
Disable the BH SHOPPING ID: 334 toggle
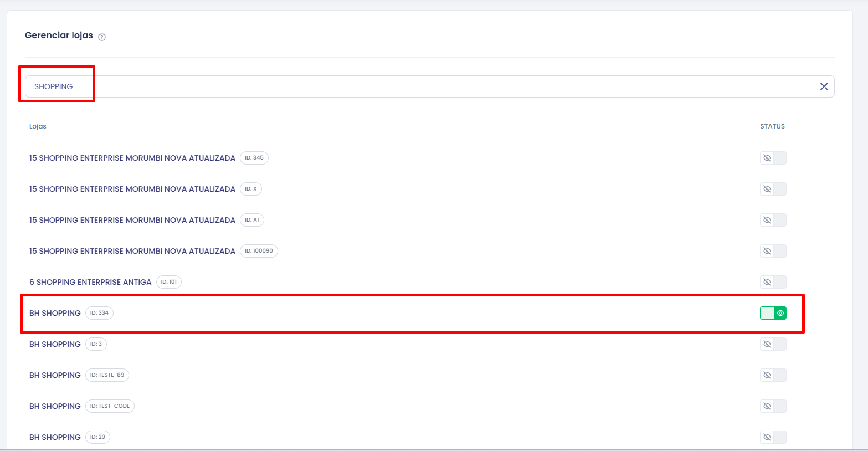coord(773,313)
